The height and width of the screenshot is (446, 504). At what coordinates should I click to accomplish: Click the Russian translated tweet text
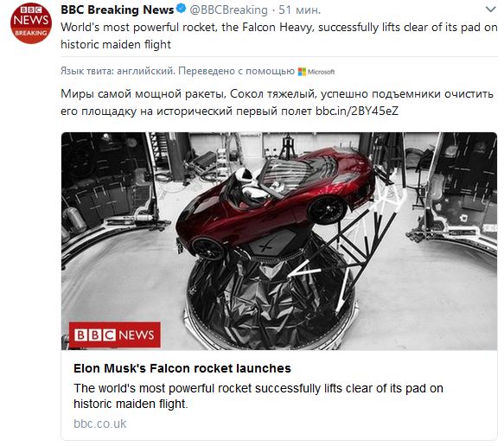tap(277, 102)
